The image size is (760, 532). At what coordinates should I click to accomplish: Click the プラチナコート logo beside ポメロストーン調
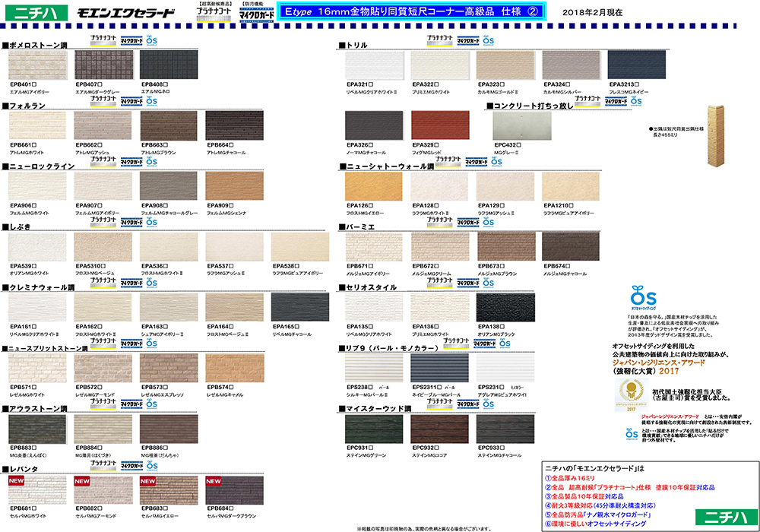click(103, 40)
